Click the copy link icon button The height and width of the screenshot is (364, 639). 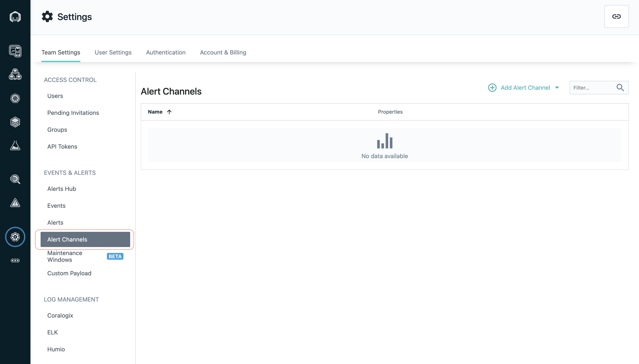(x=616, y=16)
